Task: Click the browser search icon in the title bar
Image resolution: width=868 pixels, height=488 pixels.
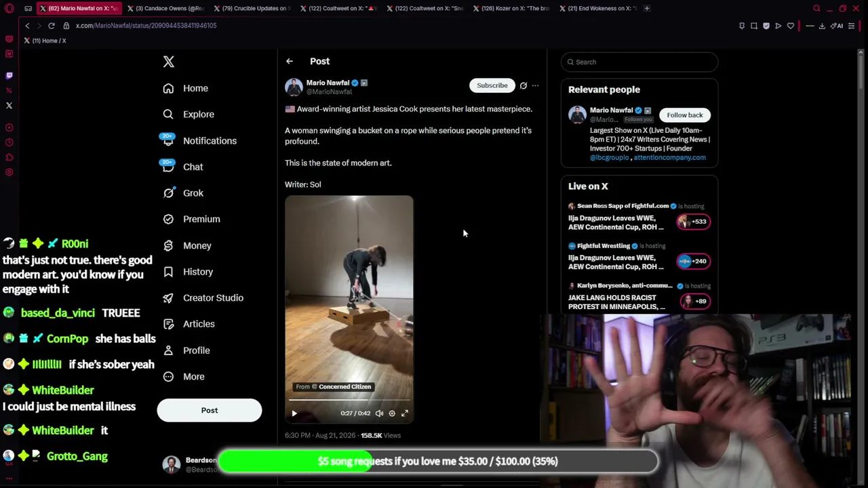Action: pyautogui.click(x=816, y=8)
